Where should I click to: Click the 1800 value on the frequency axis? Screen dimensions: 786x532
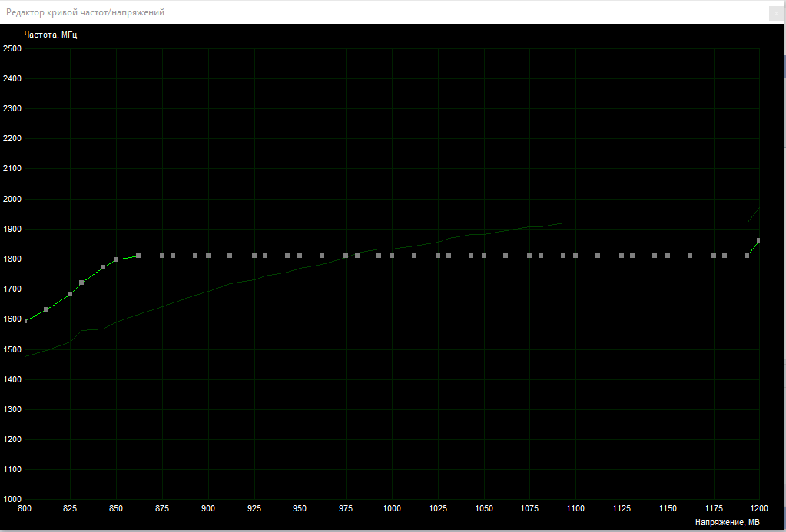click(12, 259)
